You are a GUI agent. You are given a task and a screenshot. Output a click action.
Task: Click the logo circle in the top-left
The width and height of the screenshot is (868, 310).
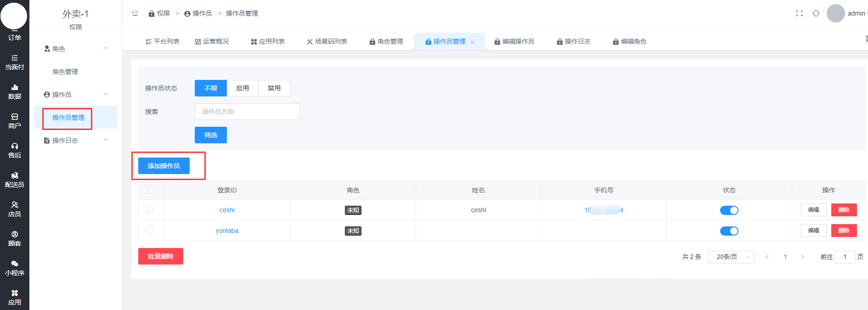tap(14, 16)
